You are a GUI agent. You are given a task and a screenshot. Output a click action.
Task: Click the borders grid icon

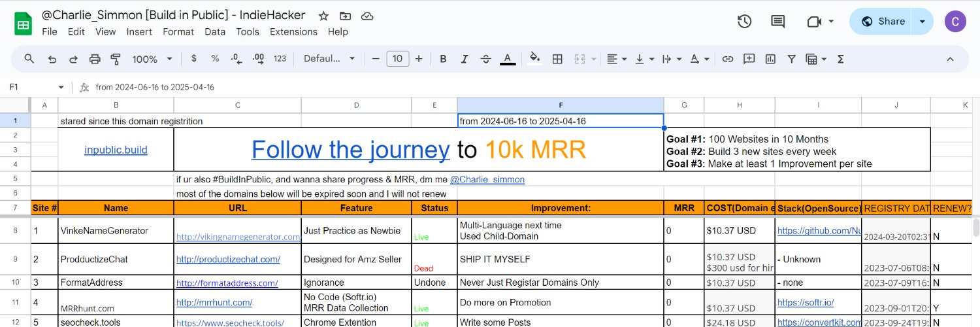point(557,59)
